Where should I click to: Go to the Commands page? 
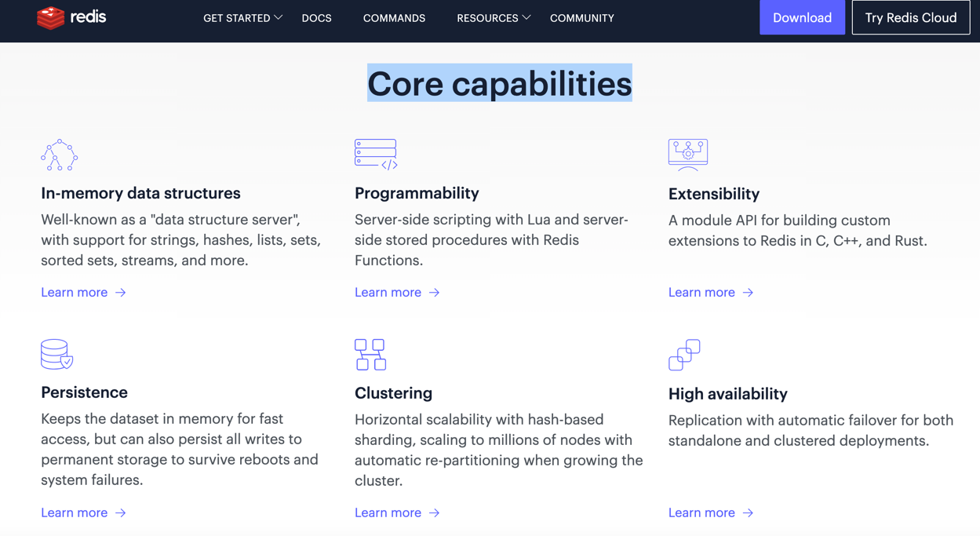click(395, 18)
